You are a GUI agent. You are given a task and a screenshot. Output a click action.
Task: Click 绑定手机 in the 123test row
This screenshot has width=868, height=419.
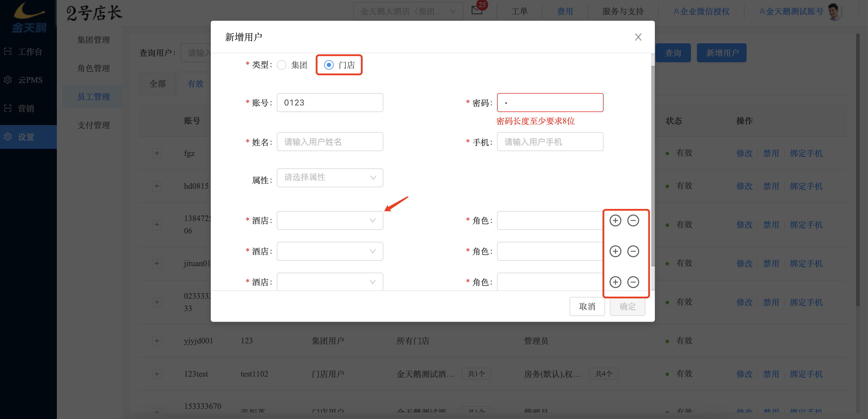(x=806, y=374)
